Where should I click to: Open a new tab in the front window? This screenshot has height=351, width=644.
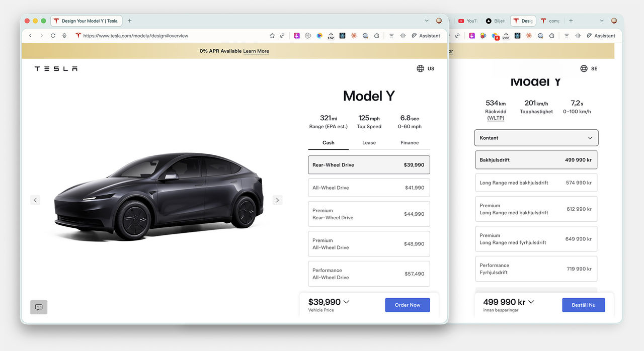click(129, 21)
